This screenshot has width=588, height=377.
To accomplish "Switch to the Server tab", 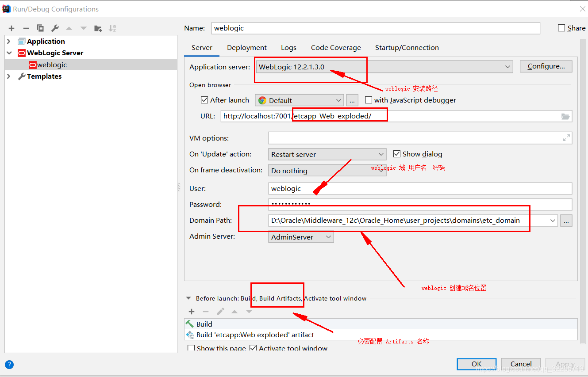I will point(202,48).
